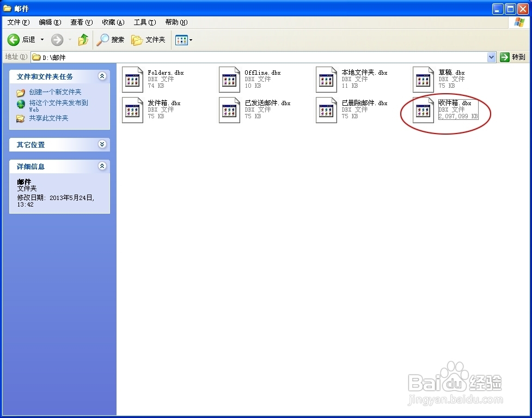532x418 pixels.
Task: Open the 工具 menu
Action: click(144, 22)
